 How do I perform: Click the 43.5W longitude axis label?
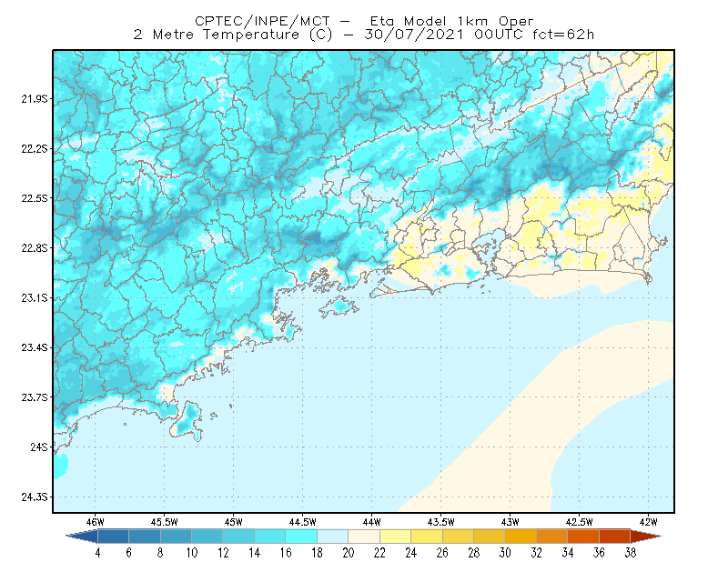[x=440, y=522]
